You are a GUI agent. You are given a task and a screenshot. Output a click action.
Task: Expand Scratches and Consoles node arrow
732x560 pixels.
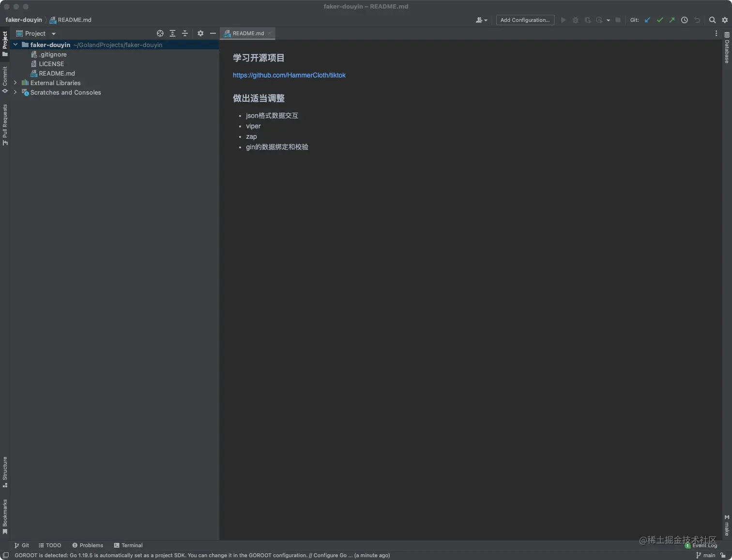point(15,92)
